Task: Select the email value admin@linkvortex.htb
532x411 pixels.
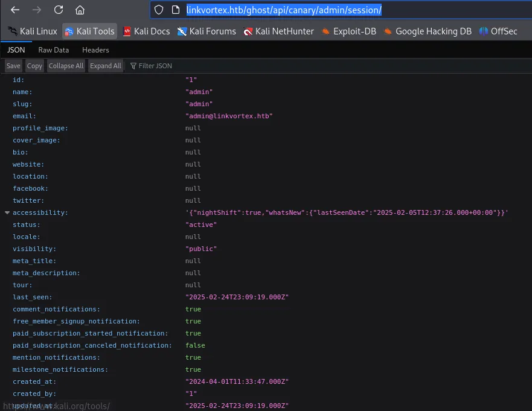Action: pyautogui.click(x=229, y=116)
